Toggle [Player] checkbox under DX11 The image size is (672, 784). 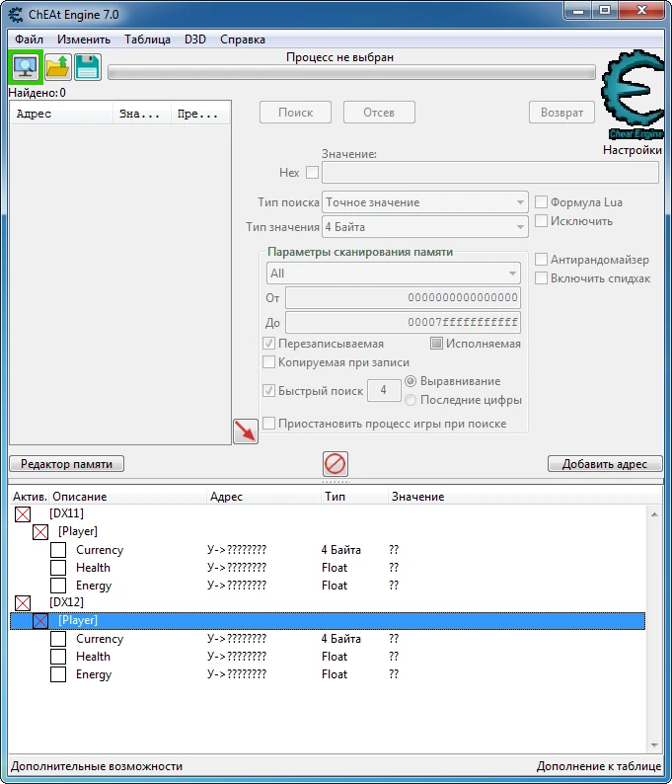click(40, 532)
